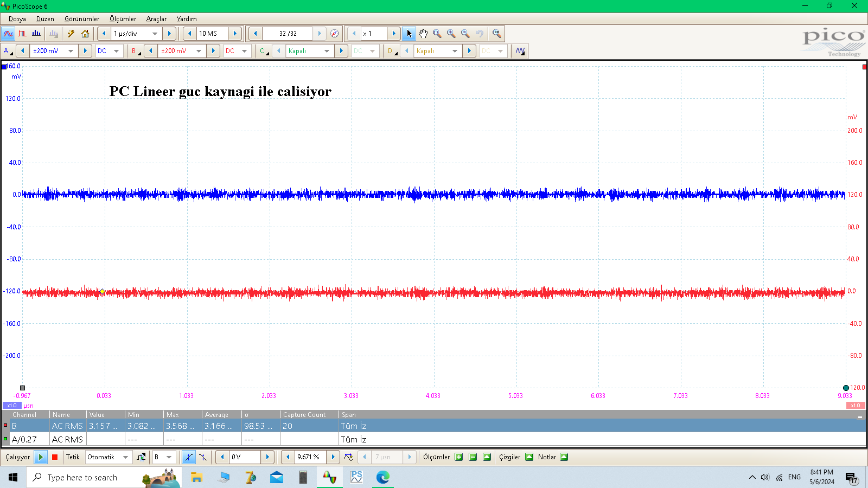868x488 pixels.
Task: Open the Yardım menu
Action: point(187,19)
